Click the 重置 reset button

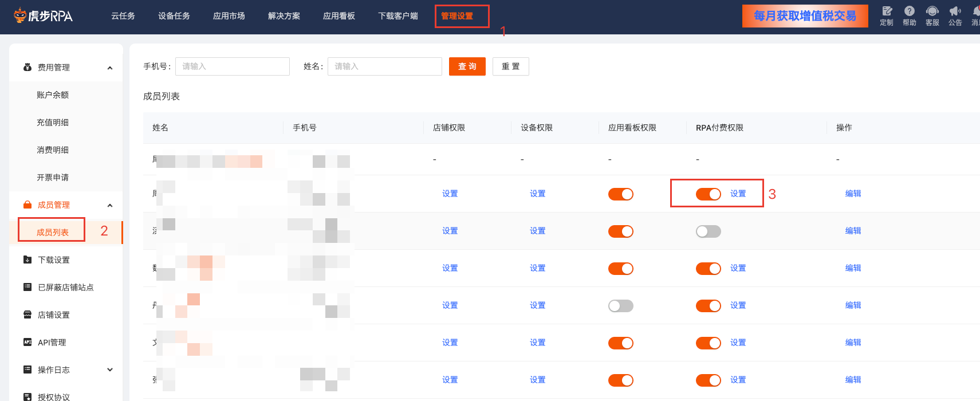[x=511, y=66]
